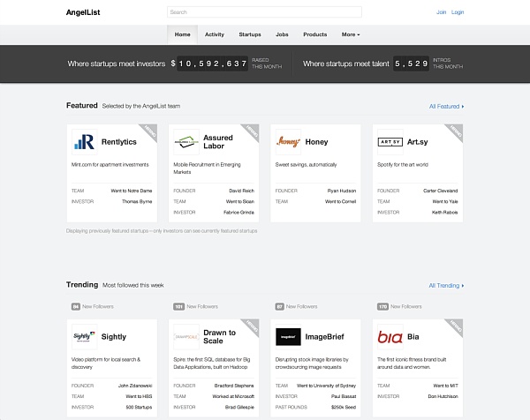Click the follower count badge above ImageBrief
Image resolution: width=530 pixels, height=420 pixels.
click(279, 306)
